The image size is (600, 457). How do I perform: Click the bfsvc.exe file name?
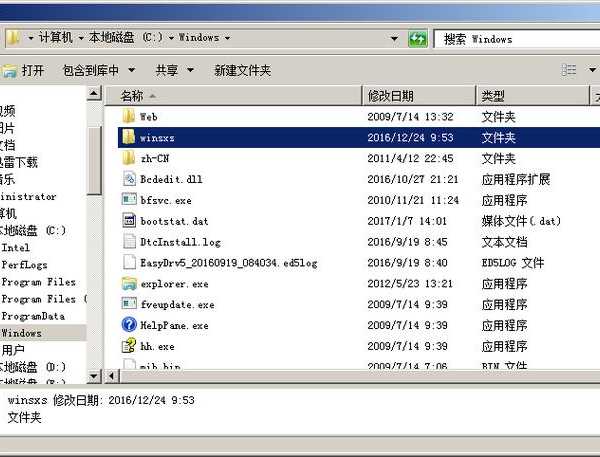coord(166,200)
